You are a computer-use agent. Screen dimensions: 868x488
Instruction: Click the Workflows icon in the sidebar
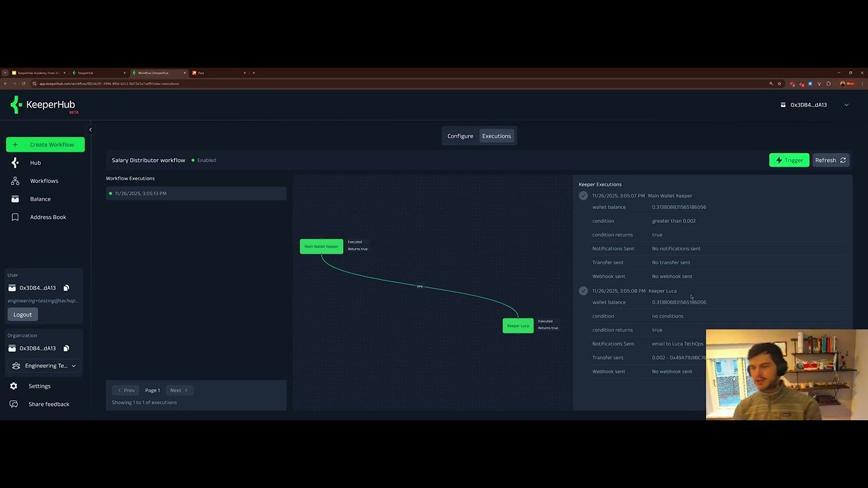(15, 181)
